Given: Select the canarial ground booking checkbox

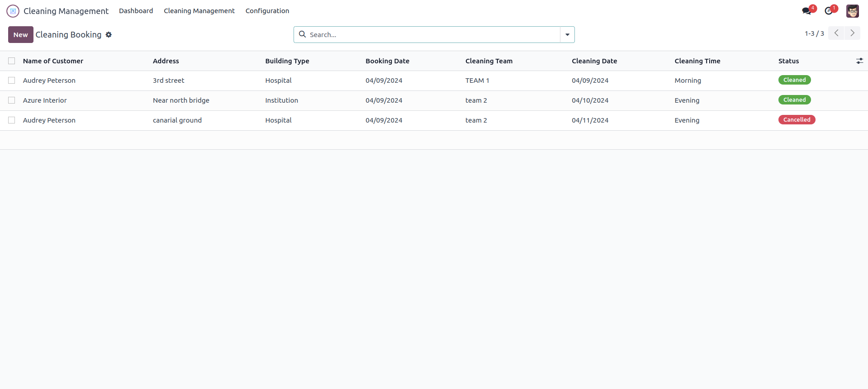Looking at the screenshot, I should point(12,120).
